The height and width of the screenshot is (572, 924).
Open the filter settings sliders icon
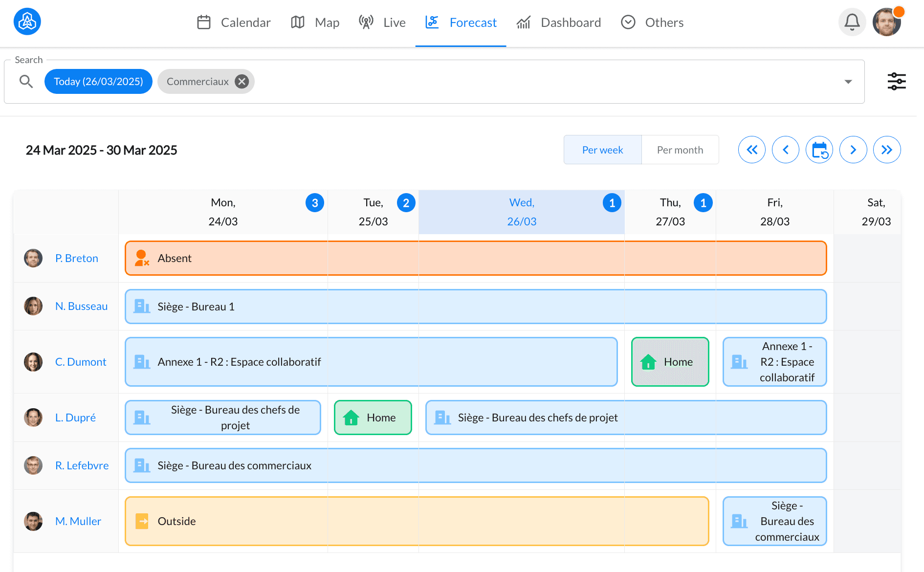(x=897, y=81)
